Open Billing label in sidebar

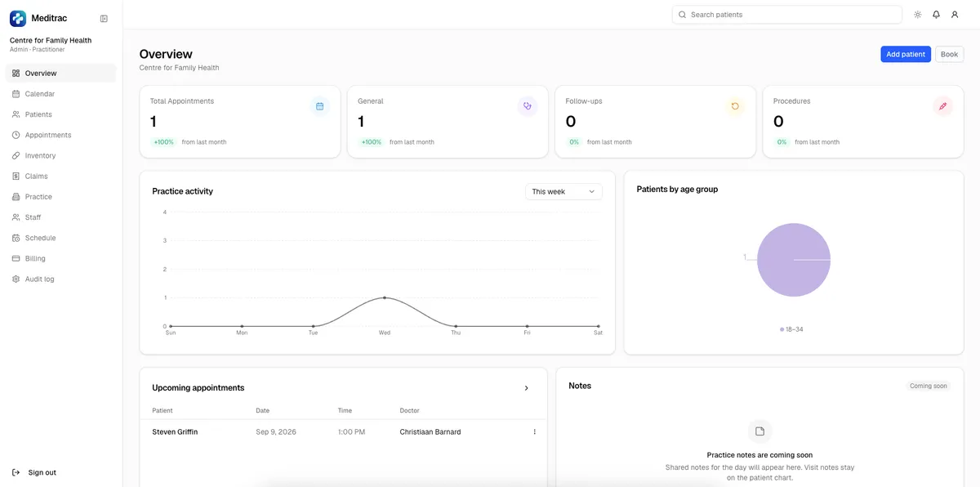[x=35, y=258]
